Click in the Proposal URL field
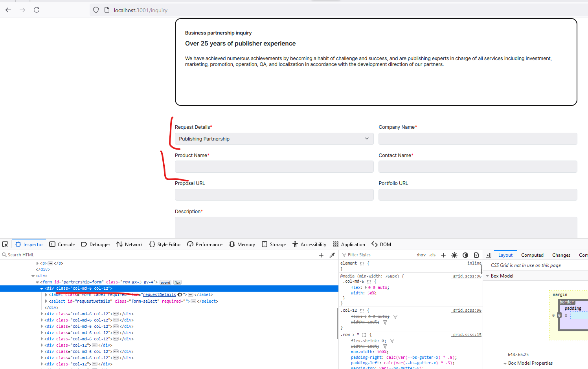The width and height of the screenshot is (588, 369). [x=274, y=195]
